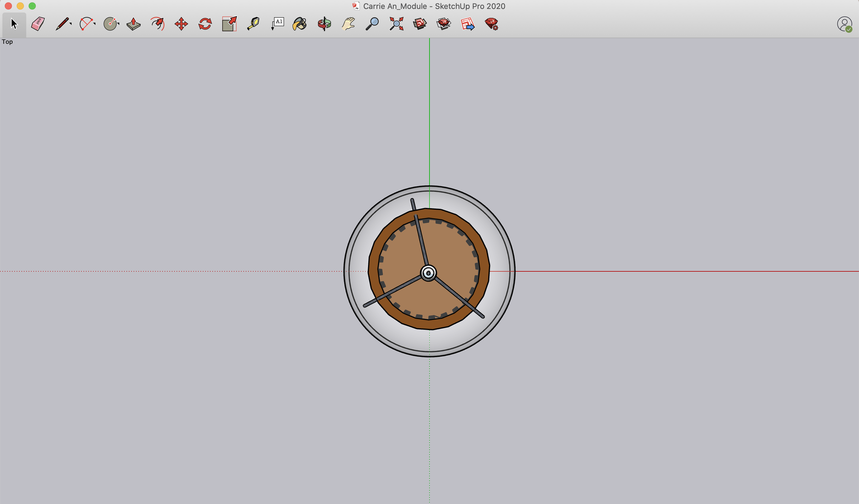Image resolution: width=859 pixels, height=504 pixels.
Task: Click the Select arrow tool
Action: tap(14, 24)
